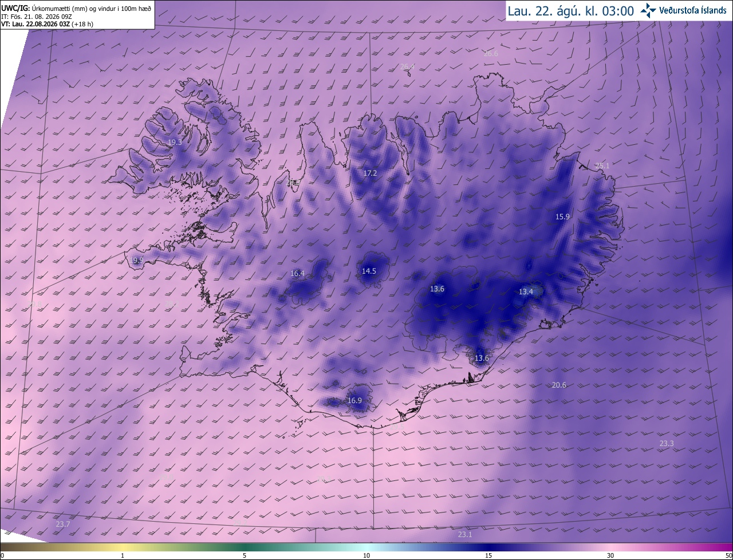
Task: Select the 16.9 value near the south coast
Action: pos(354,401)
